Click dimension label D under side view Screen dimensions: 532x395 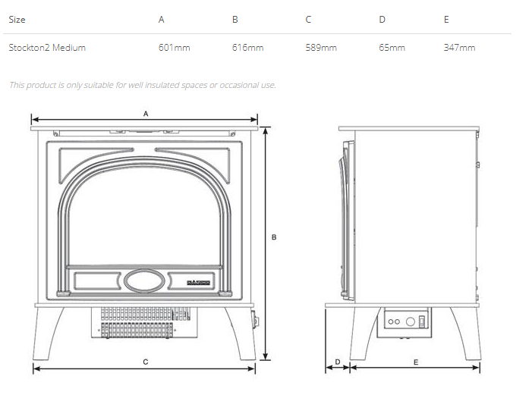(338, 362)
